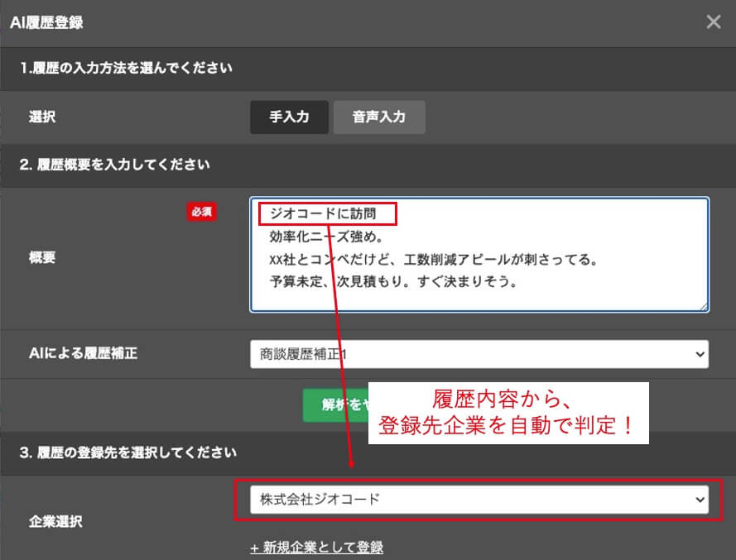The height and width of the screenshot is (560, 736).
Task: Close the AI履歴登録 dialog
Action: point(713,22)
